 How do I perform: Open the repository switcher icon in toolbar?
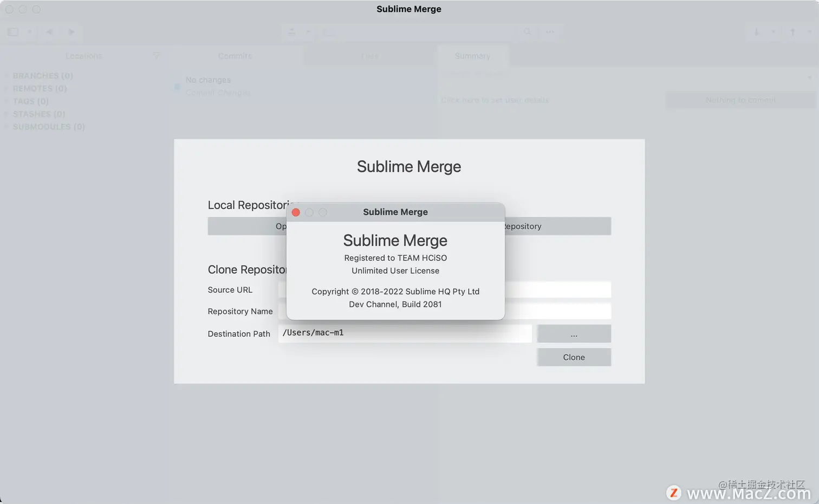pyautogui.click(x=291, y=32)
